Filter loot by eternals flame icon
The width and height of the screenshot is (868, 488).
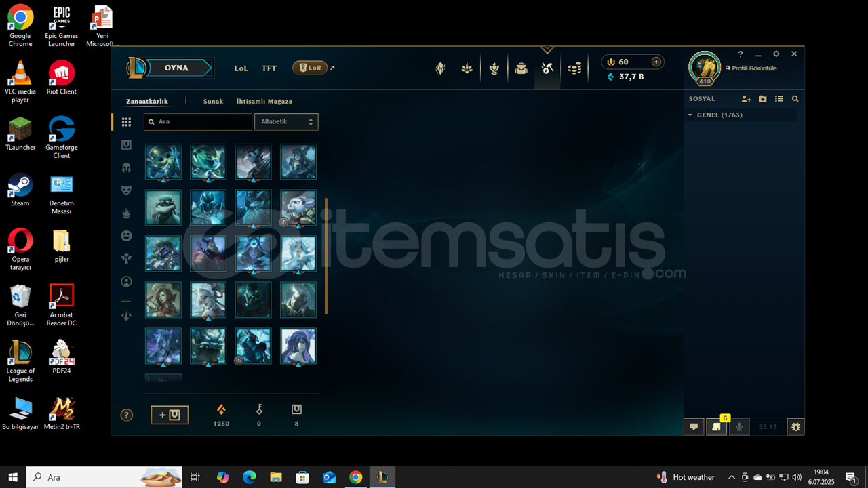pos(126,213)
